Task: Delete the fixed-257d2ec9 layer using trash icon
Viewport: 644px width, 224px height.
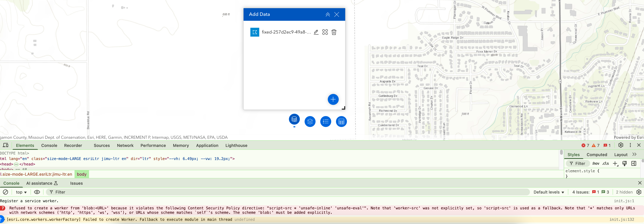Action: 334,32
